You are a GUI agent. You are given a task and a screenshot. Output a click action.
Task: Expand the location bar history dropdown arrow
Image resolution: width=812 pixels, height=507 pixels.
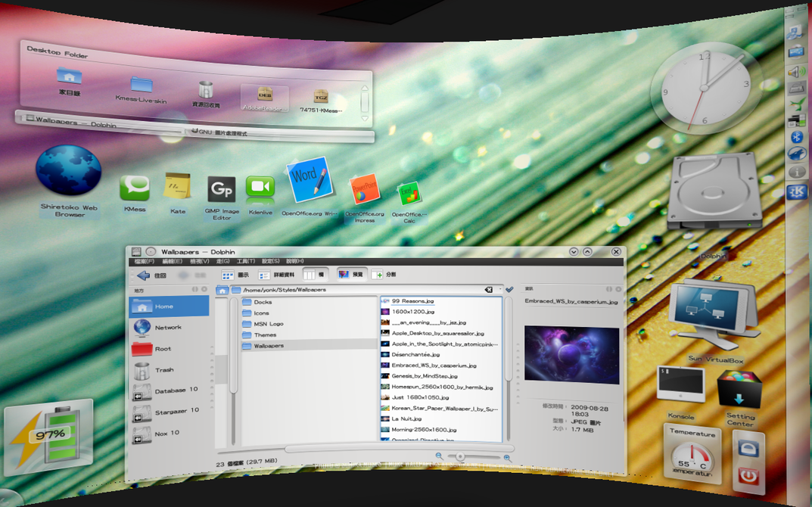click(500, 289)
